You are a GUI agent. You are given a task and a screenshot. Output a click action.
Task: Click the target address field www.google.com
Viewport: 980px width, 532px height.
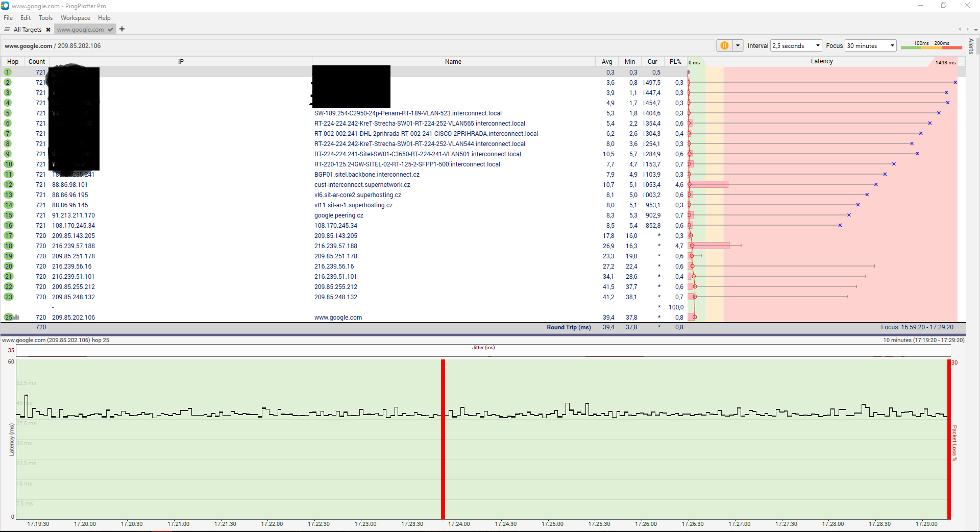coord(29,45)
